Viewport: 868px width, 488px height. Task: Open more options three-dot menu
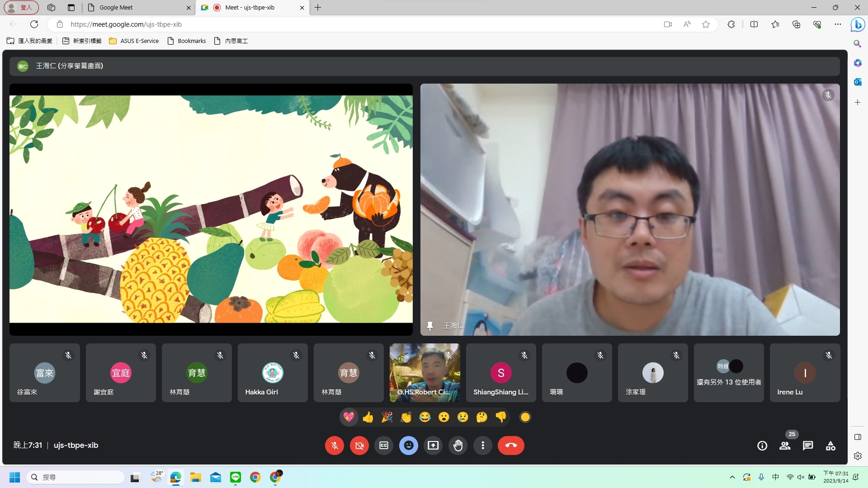[483, 446]
